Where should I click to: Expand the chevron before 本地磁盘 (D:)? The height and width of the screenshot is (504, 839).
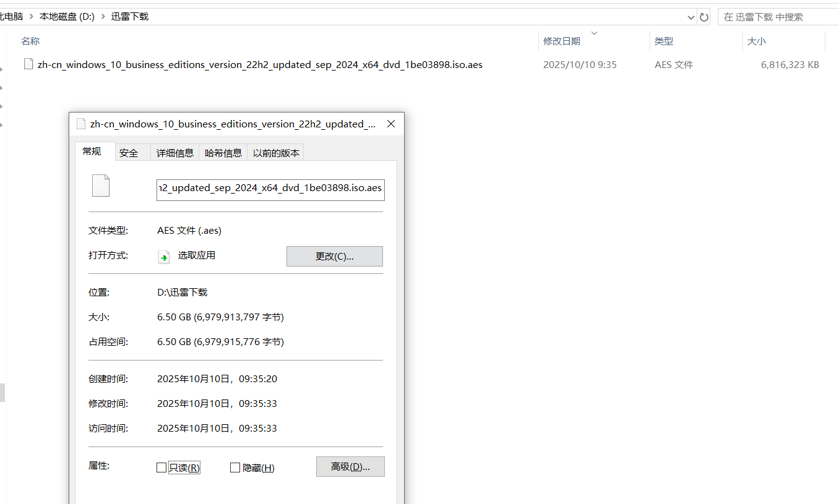[x=31, y=17]
